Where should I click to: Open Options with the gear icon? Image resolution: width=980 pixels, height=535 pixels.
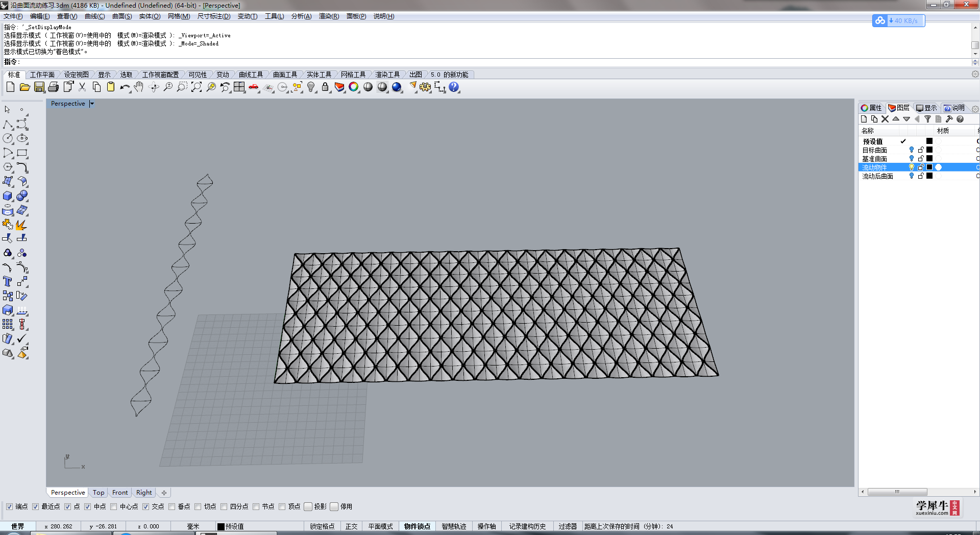click(425, 87)
